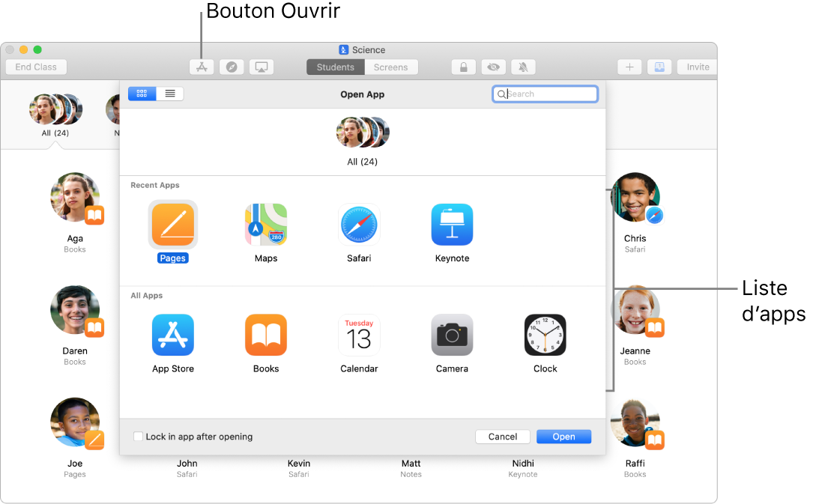Select the Maps app icon
Screen dimensions: 819x504
pos(266,225)
